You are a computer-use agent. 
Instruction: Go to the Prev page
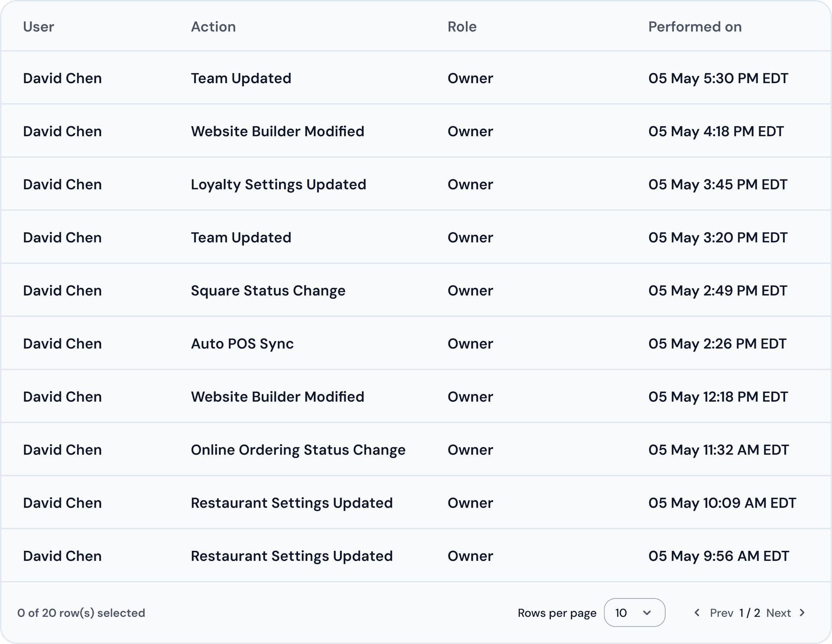[x=721, y=613]
